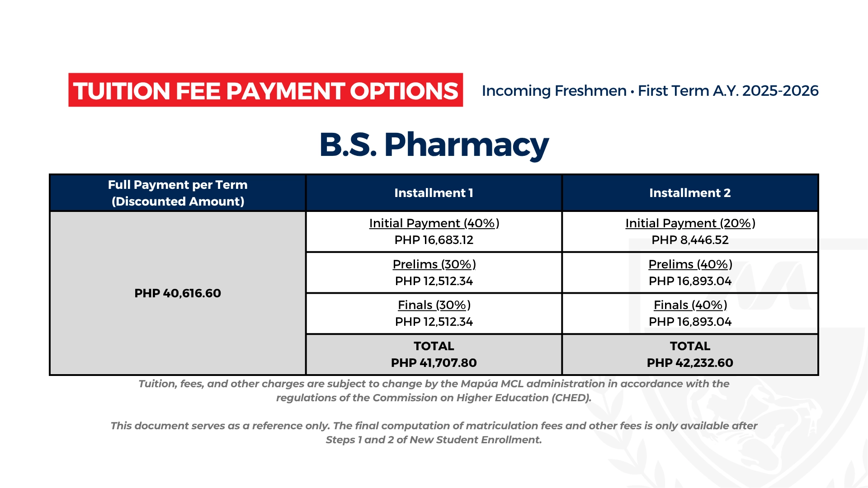Click the Installment 2 column header
868x488 pixels.
pyautogui.click(x=690, y=193)
